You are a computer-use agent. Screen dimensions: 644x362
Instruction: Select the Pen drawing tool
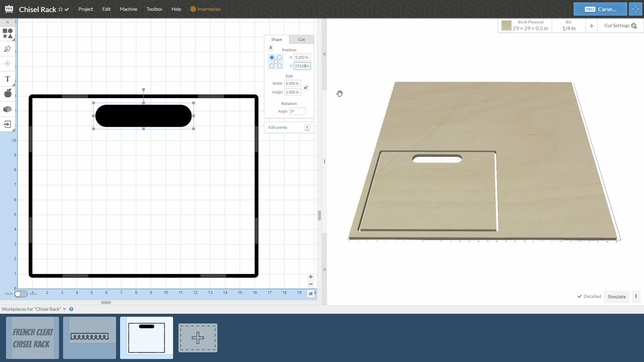[7, 49]
